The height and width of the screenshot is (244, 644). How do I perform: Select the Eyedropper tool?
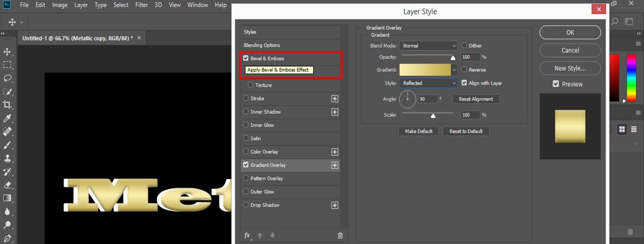7,118
